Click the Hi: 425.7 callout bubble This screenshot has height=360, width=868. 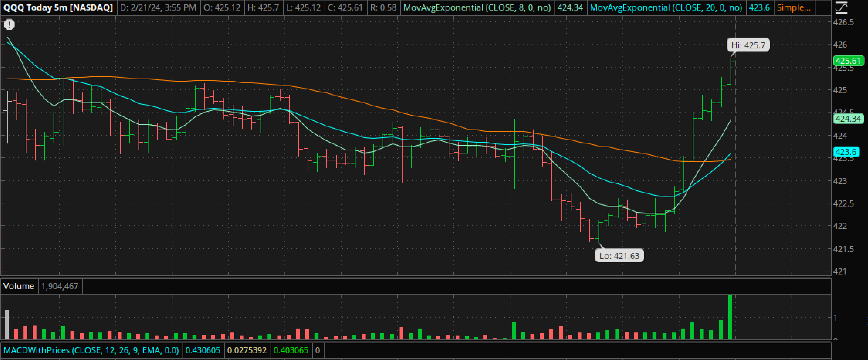click(x=748, y=45)
